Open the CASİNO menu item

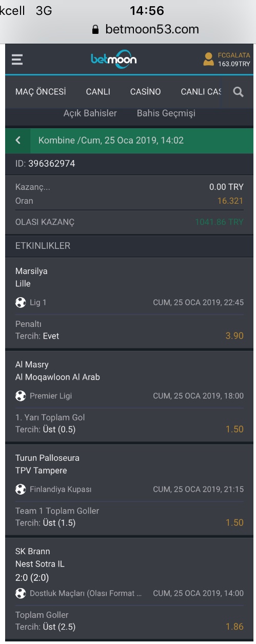tap(145, 92)
